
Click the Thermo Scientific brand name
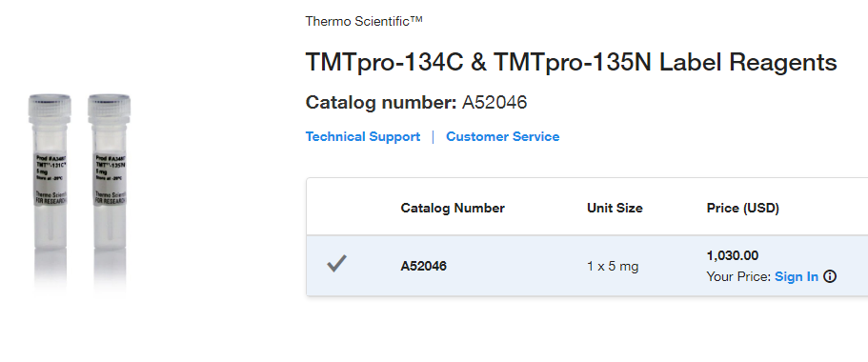pos(364,22)
